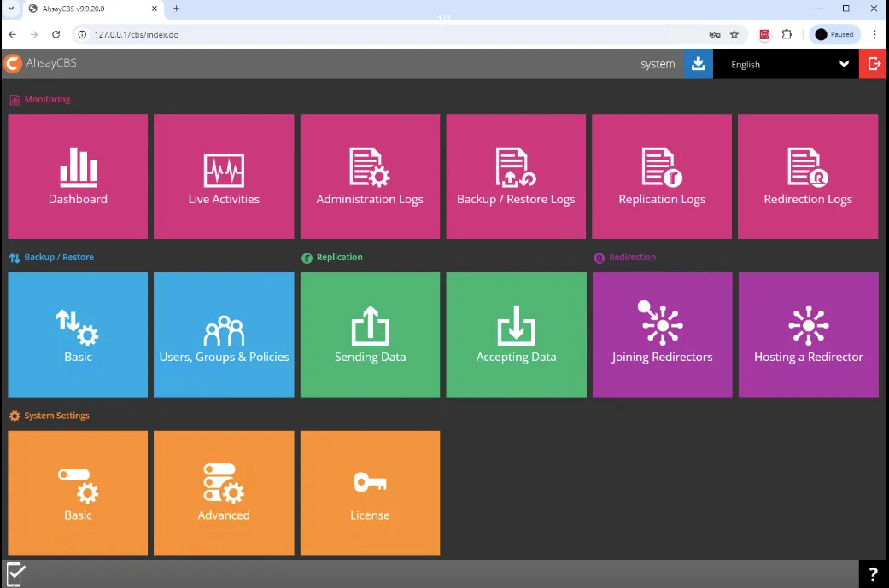Open a new browser tab
This screenshot has height=588, width=889.
click(176, 9)
